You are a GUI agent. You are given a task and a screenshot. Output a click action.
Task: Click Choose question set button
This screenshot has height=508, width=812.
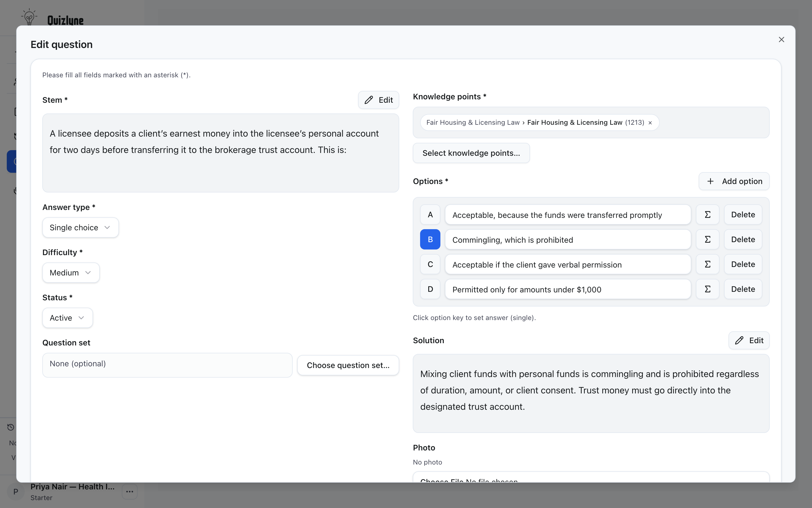click(348, 365)
